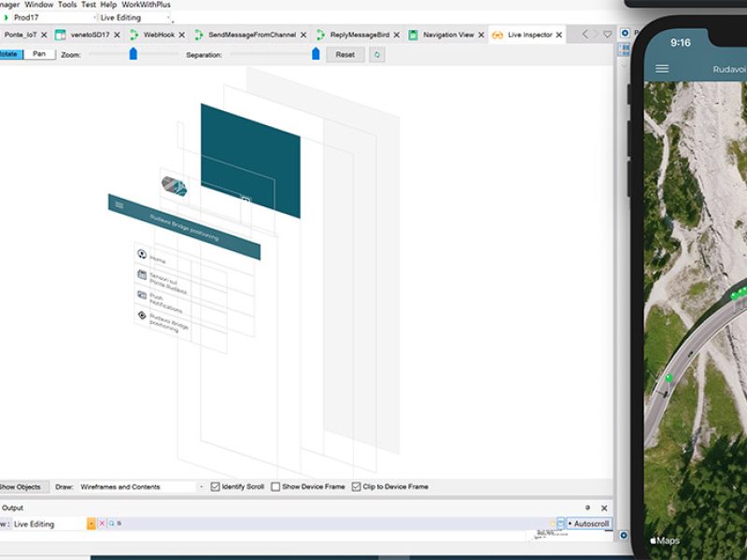Switch to the venetoSD17 tab
747x560 pixels.
coord(90,35)
